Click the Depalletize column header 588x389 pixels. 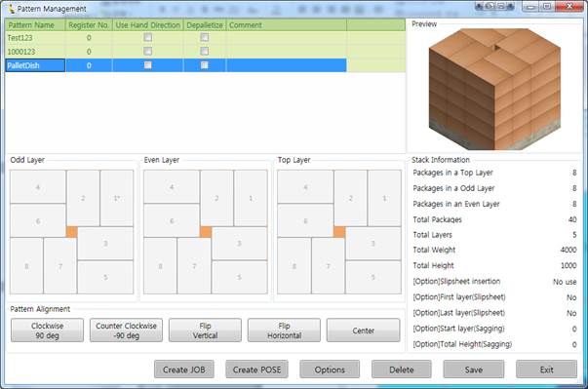click(x=205, y=25)
